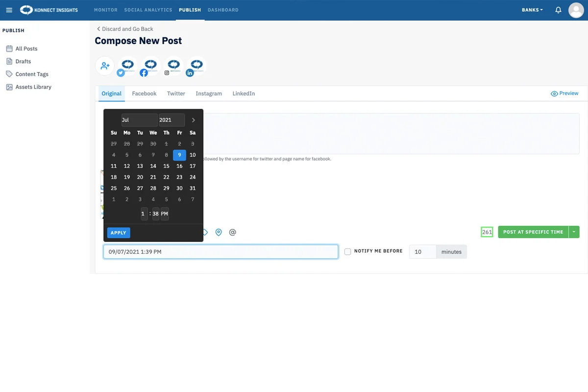This screenshot has width=588, height=392.
Task: Open the Dashboard nav item
Action: [223, 10]
